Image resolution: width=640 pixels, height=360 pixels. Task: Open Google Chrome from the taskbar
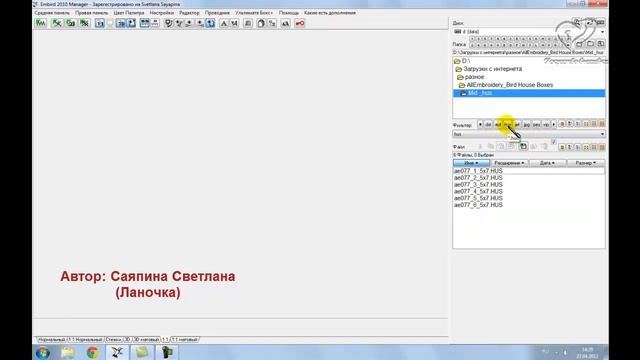point(93,352)
